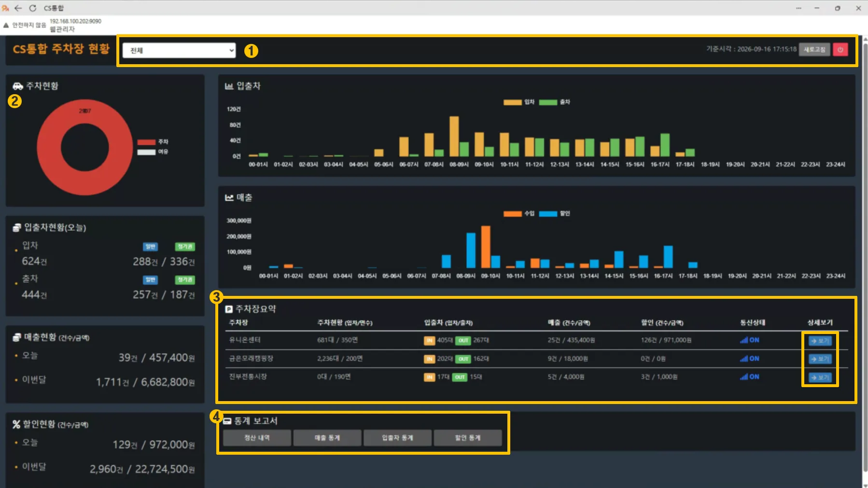868x488 pixels.
Task: Select the 유니온센터 parking lot name
Action: [x=245, y=340]
